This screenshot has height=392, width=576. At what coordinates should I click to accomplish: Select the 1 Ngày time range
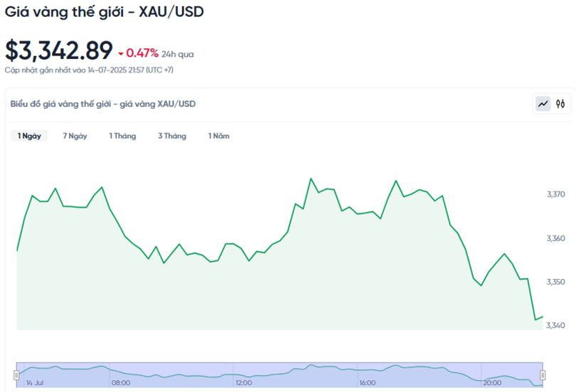(29, 136)
